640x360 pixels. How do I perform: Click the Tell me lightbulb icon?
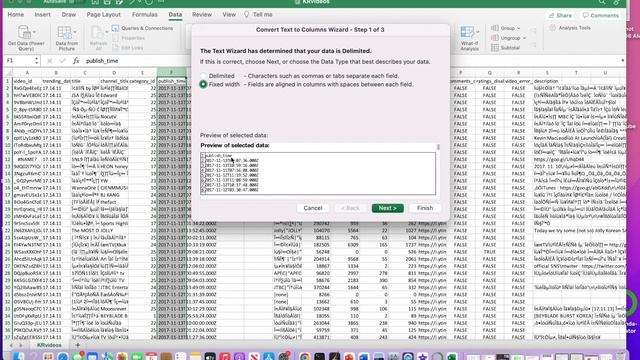point(247,14)
